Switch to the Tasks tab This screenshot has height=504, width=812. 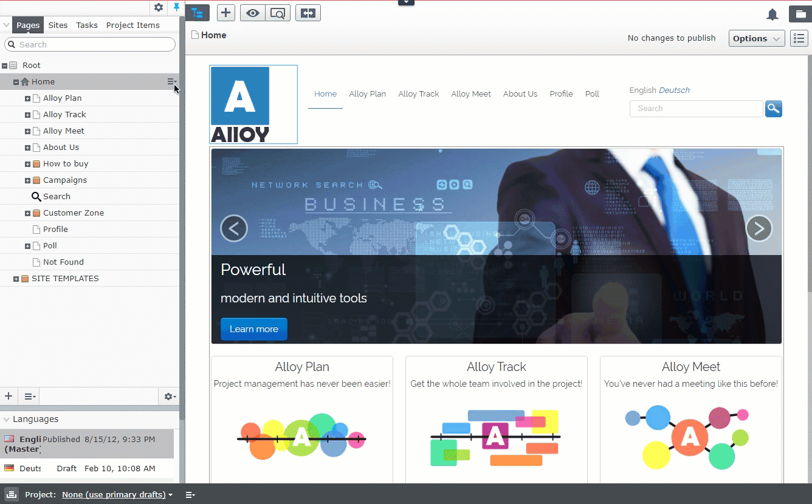point(87,25)
